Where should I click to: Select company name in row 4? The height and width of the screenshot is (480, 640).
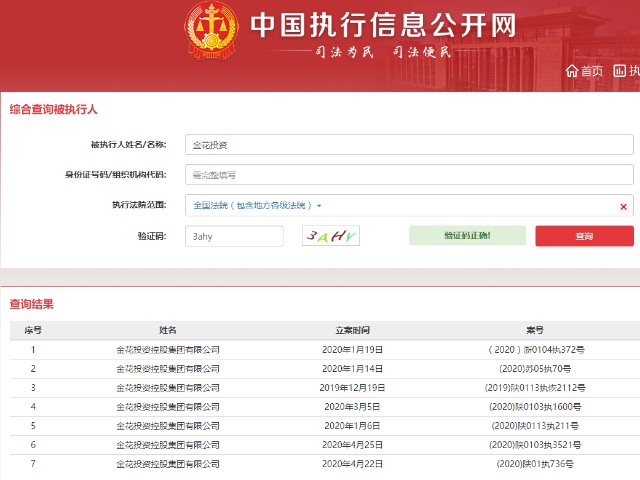[x=168, y=407]
